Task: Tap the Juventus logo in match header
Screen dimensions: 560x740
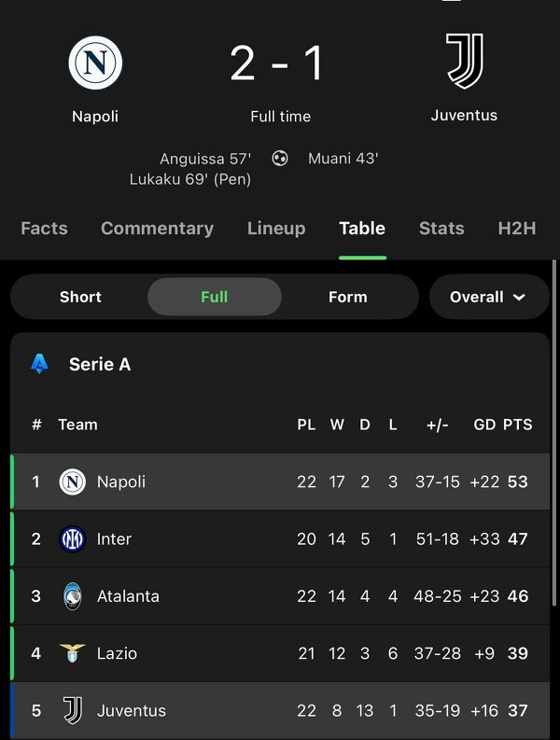Action: click(x=465, y=61)
